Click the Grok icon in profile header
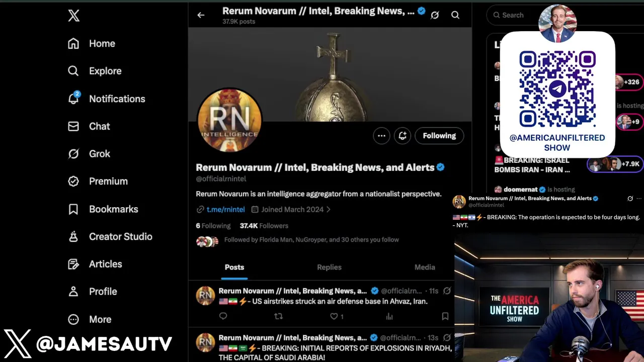 [x=435, y=15]
